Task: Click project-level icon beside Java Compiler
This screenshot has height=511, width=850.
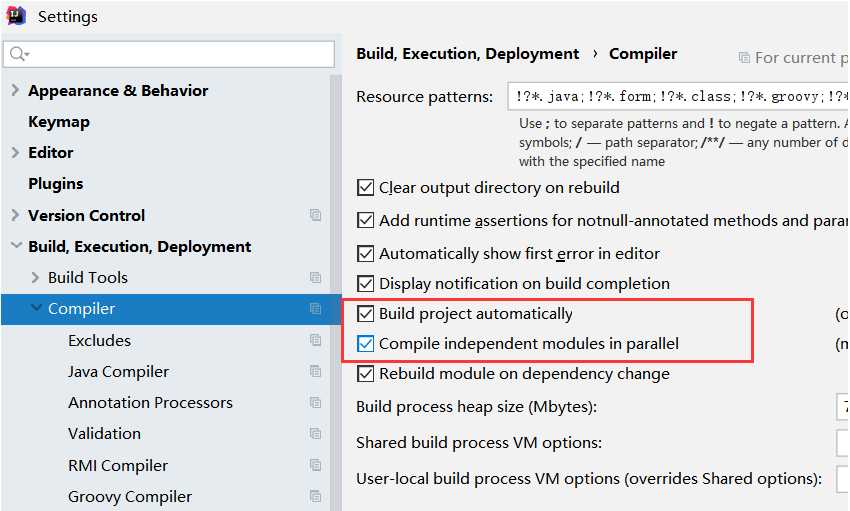Action: tap(316, 372)
